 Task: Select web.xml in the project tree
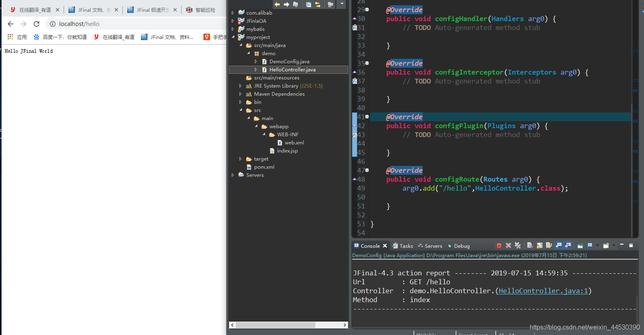pyautogui.click(x=291, y=143)
